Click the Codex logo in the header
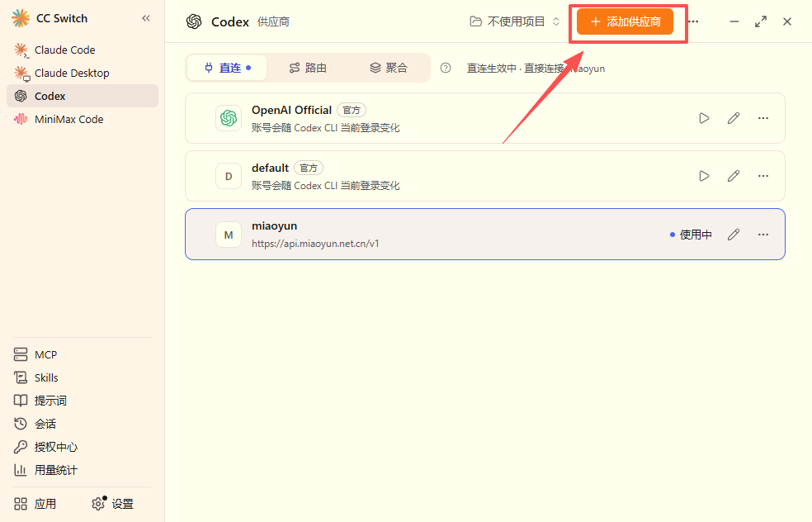Image resolution: width=812 pixels, height=522 pixels. coord(194,21)
